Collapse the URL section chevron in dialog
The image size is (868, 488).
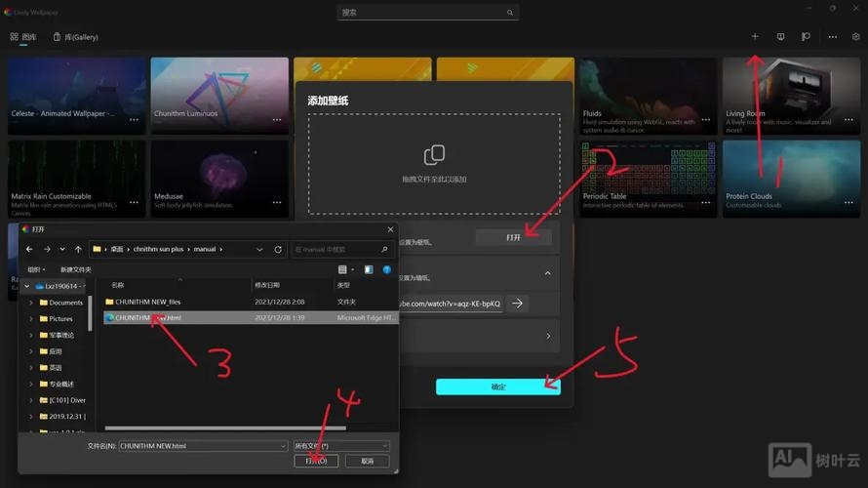coord(547,274)
